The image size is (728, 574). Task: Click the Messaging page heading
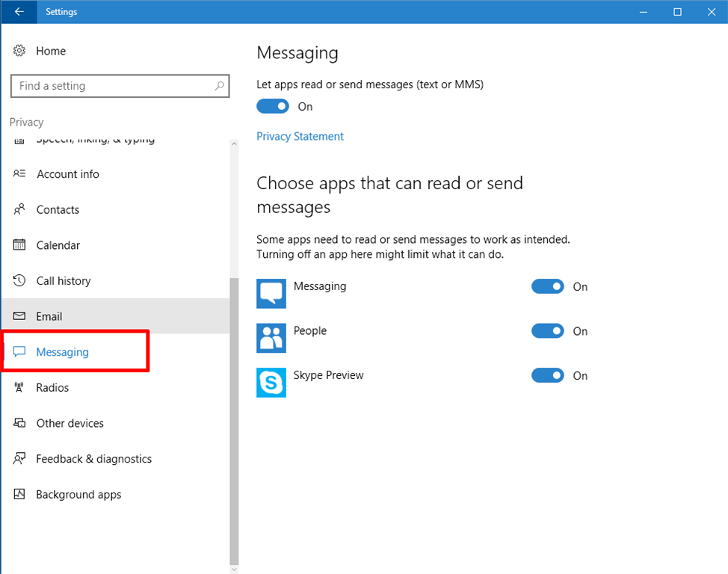click(297, 53)
